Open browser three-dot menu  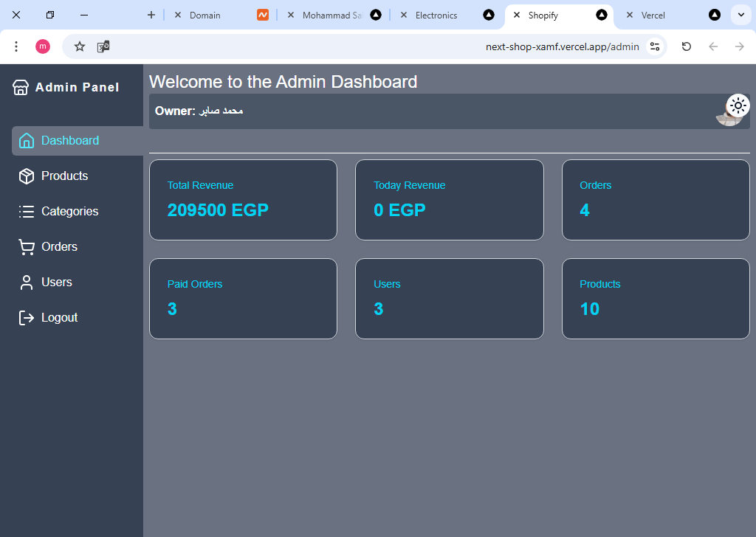click(16, 46)
